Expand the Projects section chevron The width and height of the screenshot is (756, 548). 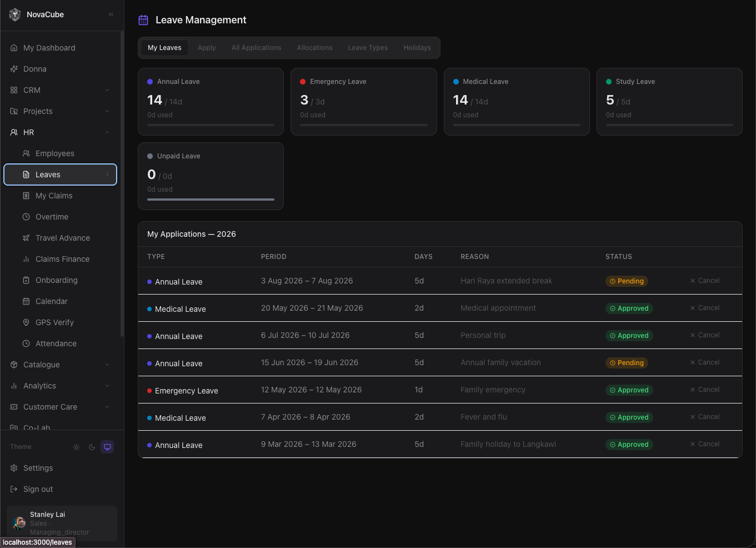point(107,111)
